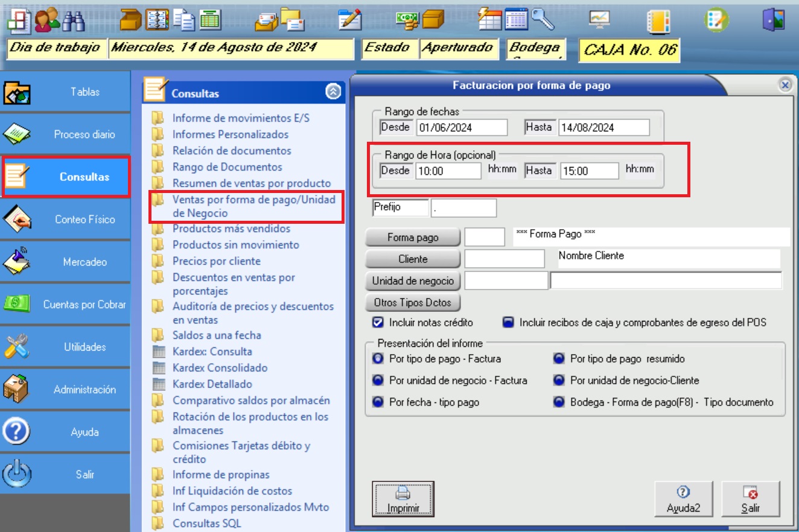Select Por fecha - tipo pago option
799x532 pixels.
(378, 402)
